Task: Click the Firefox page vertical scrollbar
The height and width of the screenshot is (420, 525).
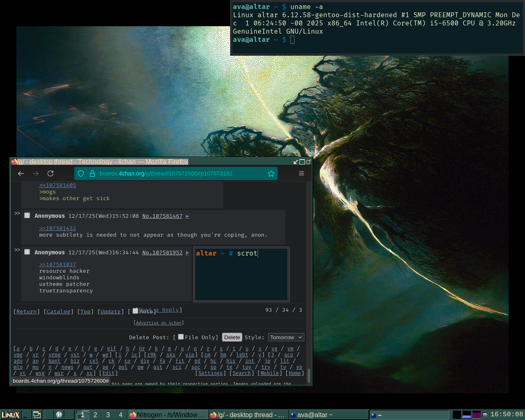Action: coord(308,375)
